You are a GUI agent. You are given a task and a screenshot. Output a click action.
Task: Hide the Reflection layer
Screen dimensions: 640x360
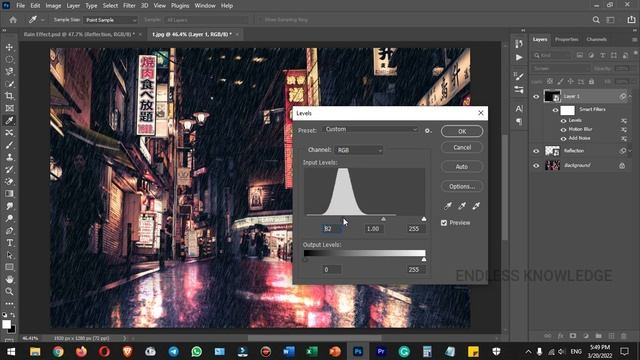(x=536, y=151)
